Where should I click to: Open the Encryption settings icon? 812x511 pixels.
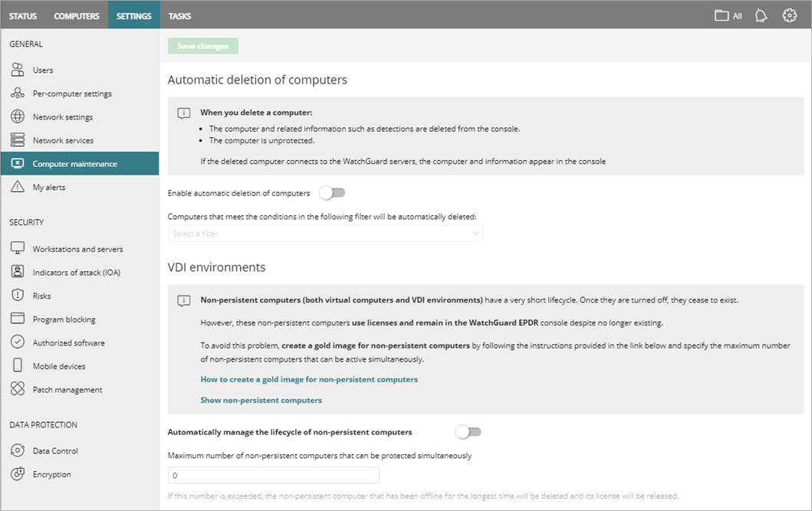18,473
